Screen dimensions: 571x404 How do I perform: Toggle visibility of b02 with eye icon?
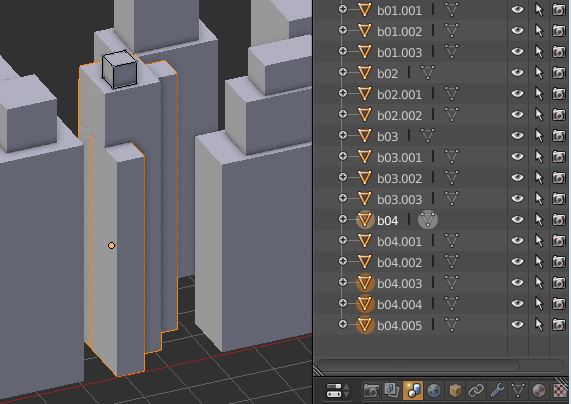pos(517,72)
